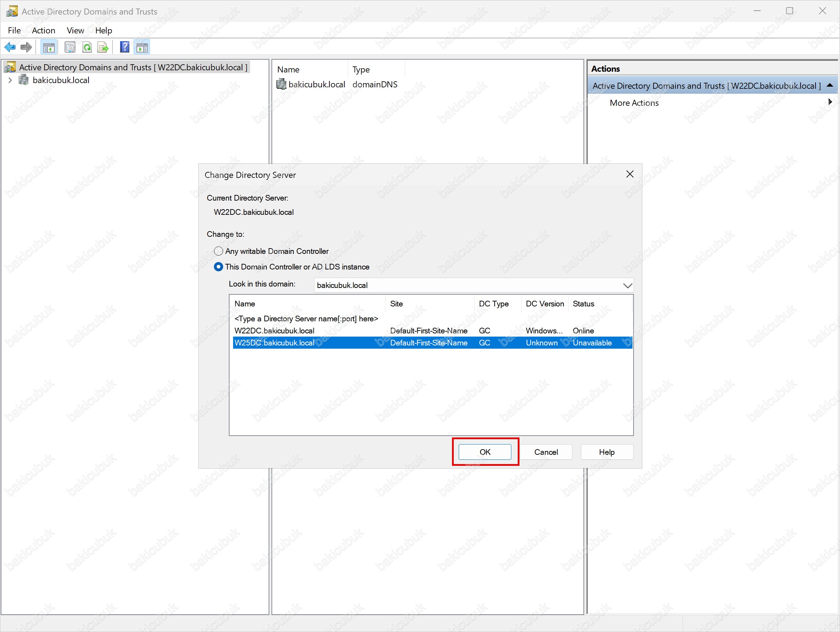Click Unavailable status of W25DC row
840x632 pixels.
pyautogui.click(x=592, y=343)
